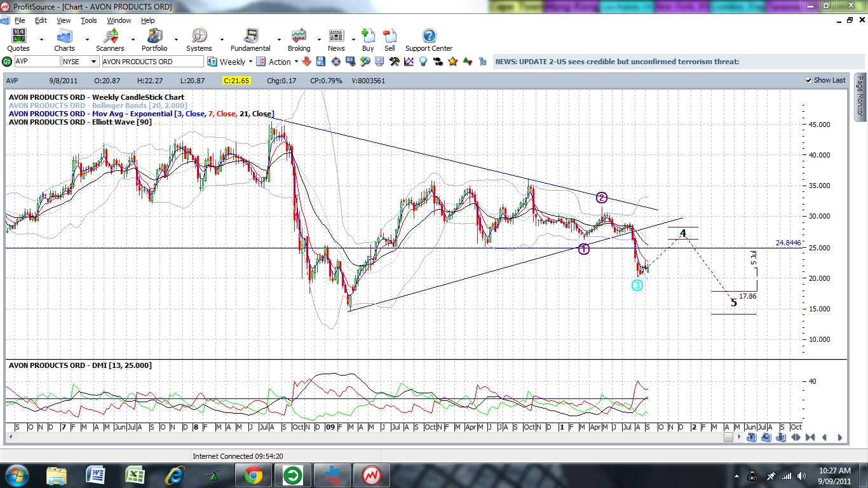
Task: Open the News tool
Action: pos(336,40)
